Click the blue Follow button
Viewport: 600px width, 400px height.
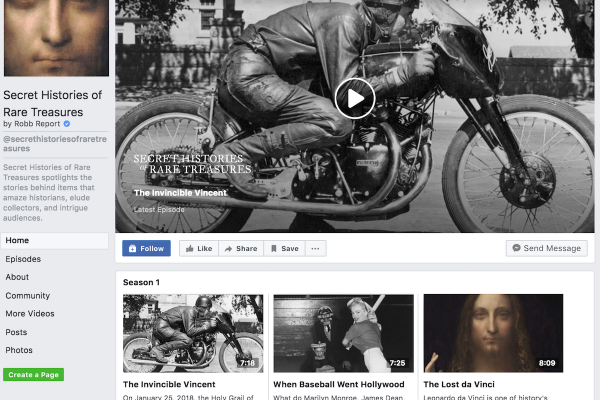click(x=147, y=248)
